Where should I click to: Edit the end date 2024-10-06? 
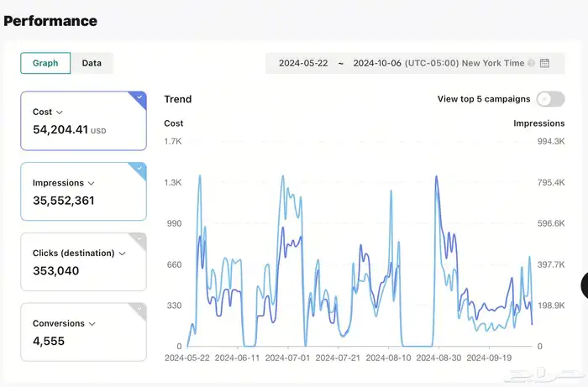(376, 63)
